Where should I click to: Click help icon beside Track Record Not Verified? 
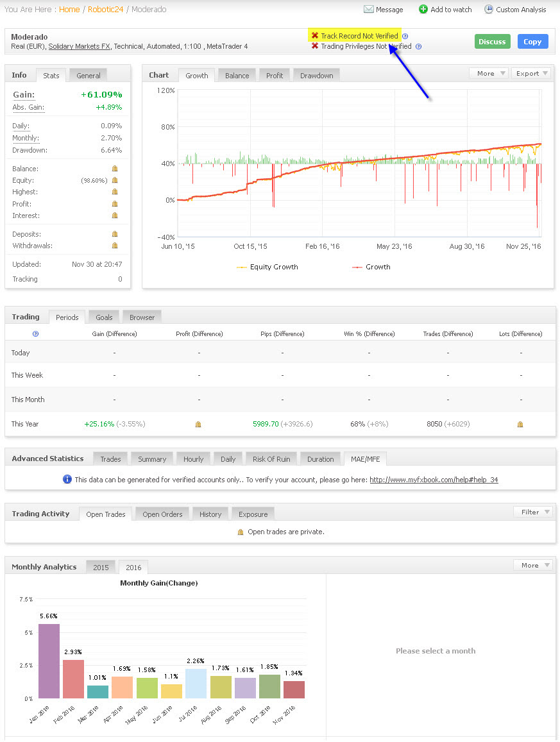(405, 36)
